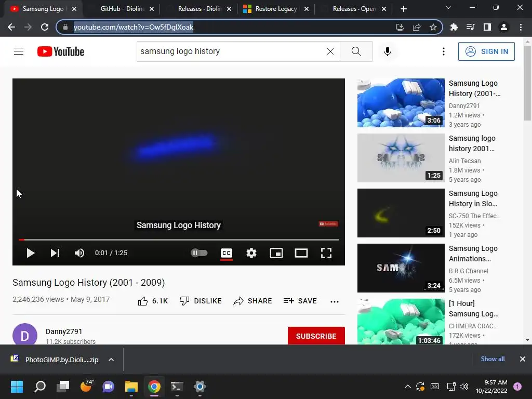Open SHARE options
Viewport: 532px width, 399px height.
(253, 301)
